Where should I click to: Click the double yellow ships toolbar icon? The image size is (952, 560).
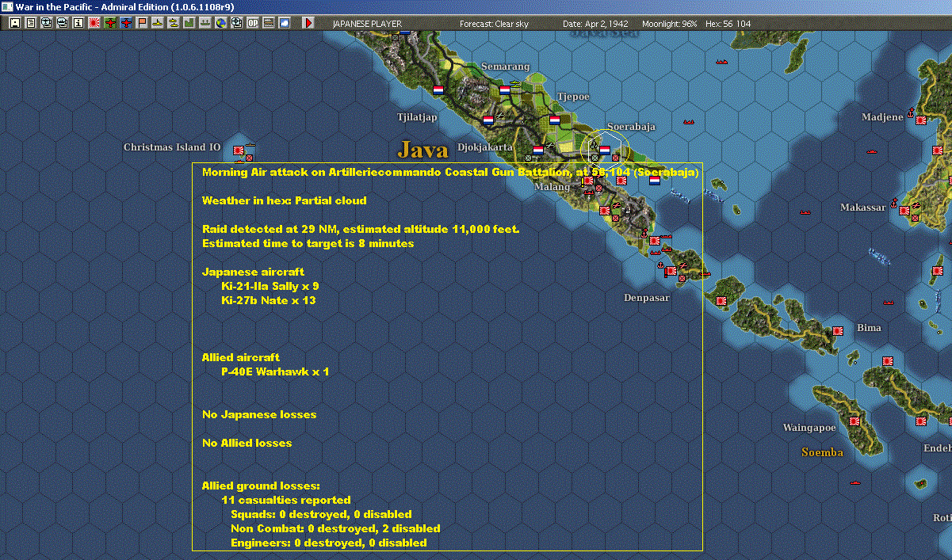tap(174, 23)
